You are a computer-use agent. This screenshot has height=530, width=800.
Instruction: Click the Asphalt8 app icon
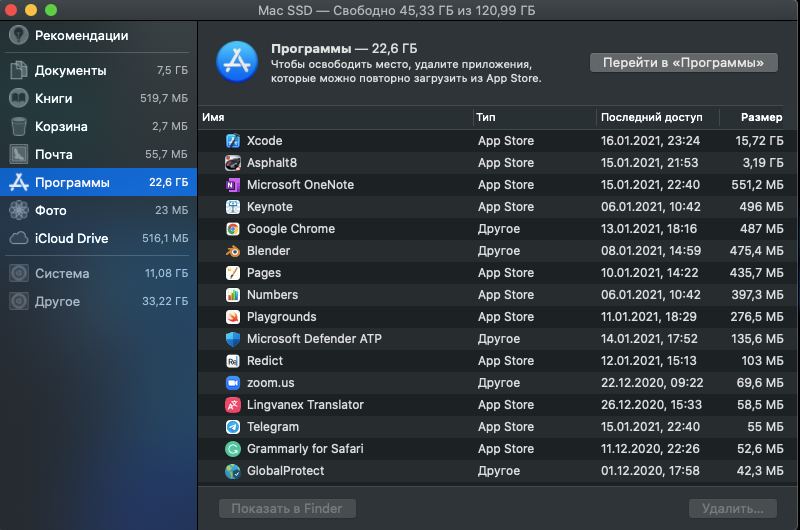pyautogui.click(x=233, y=163)
